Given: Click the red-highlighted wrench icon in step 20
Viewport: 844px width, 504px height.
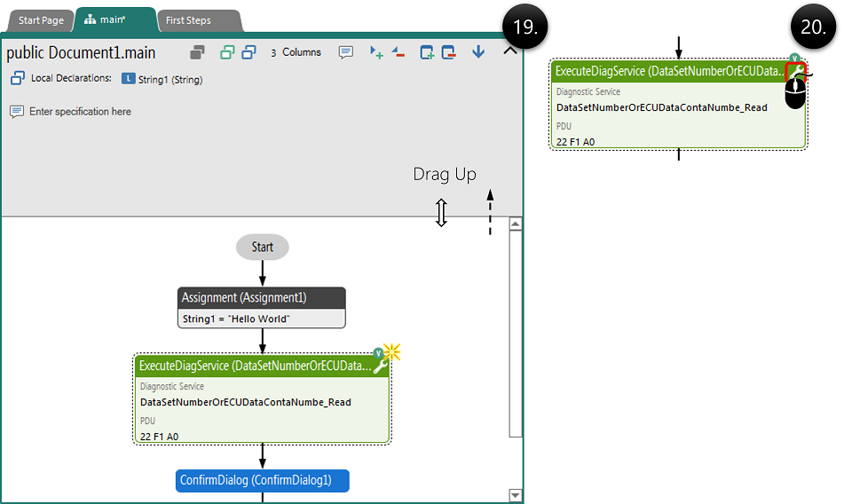Looking at the screenshot, I should pyautogui.click(x=795, y=72).
